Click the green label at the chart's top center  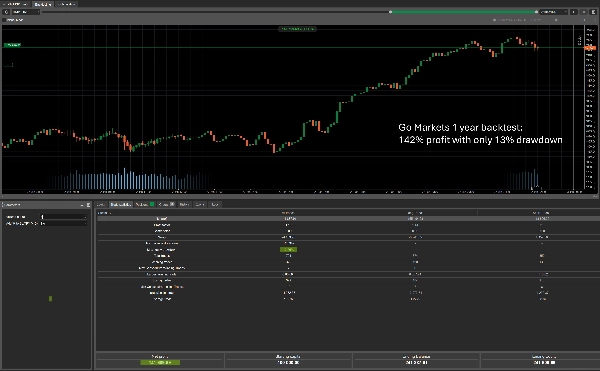(297, 29)
